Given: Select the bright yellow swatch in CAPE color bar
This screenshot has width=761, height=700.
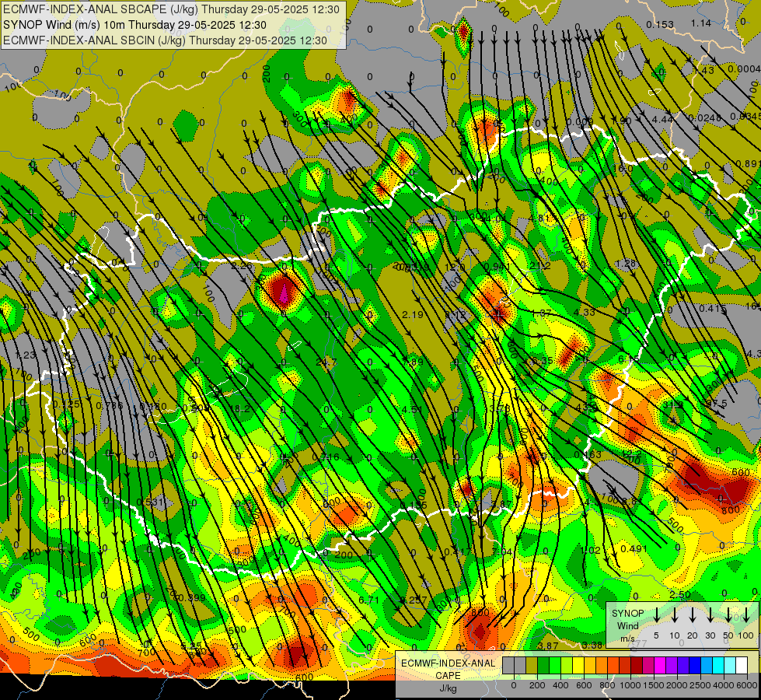Looking at the screenshot, I should point(578,665).
